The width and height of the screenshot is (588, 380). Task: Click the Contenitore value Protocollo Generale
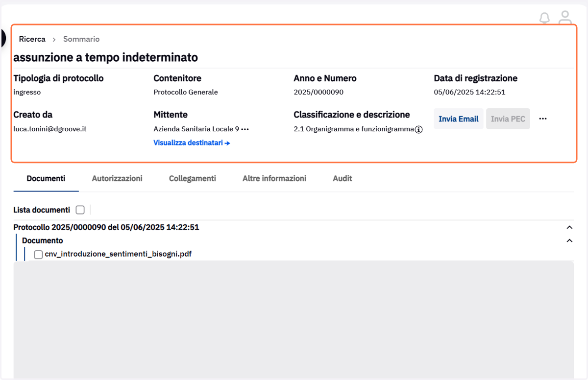(186, 92)
